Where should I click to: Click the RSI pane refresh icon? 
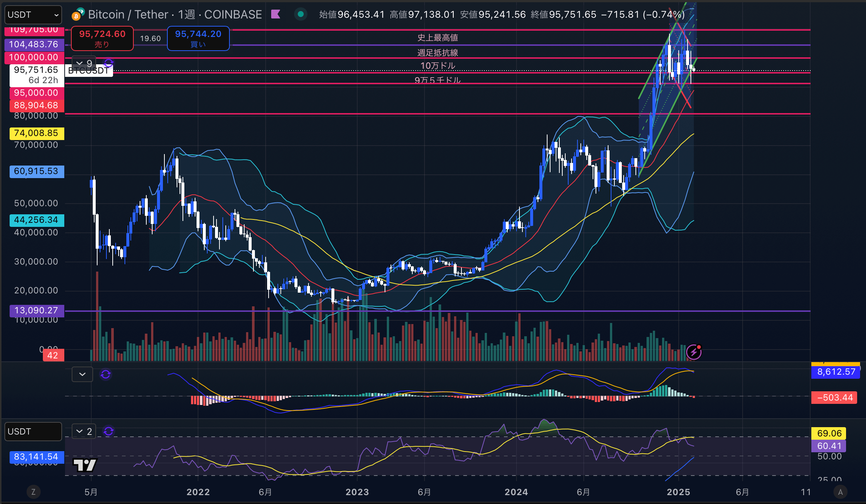108,431
